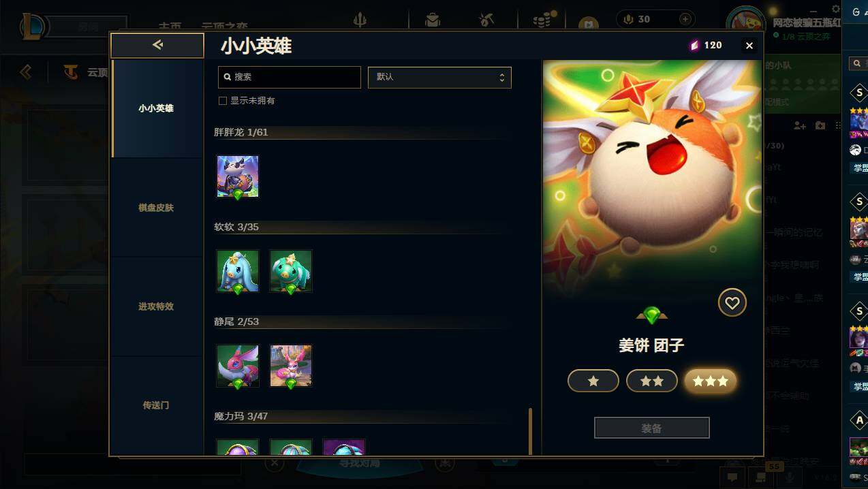This screenshot has width=868, height=489.
Task: Open the 棋盘皮肤 tab
Action: (156, 208)
